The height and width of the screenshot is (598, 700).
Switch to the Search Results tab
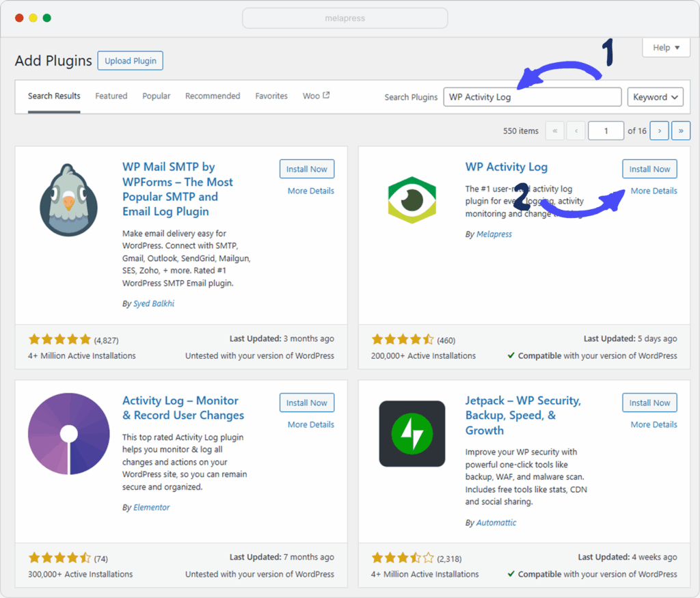(54, 96)
